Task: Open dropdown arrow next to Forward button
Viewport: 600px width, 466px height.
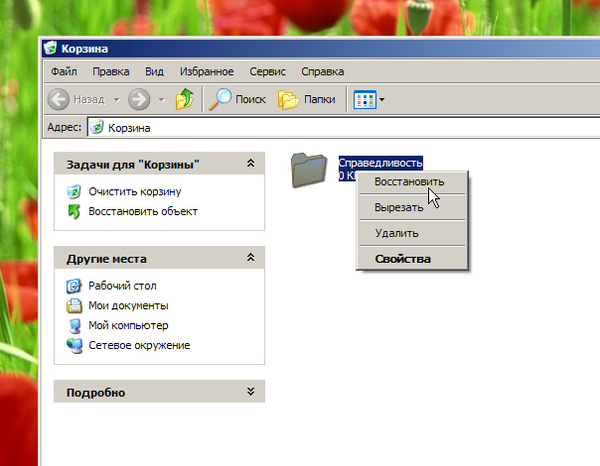Action: 161,100
